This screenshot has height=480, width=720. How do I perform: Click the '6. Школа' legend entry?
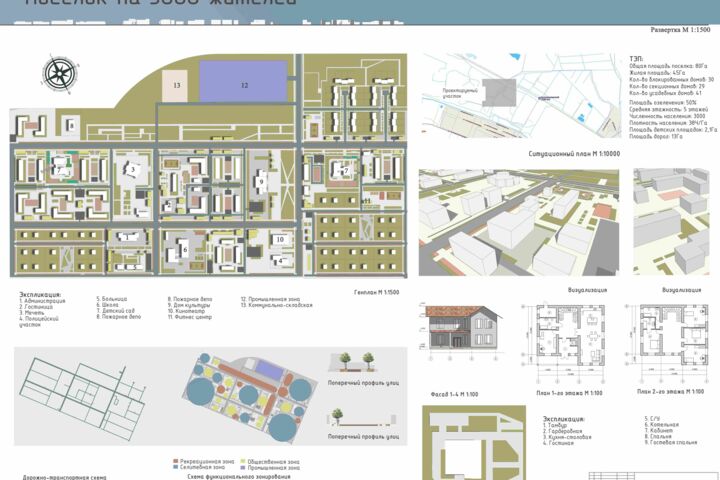coord(107,305)
